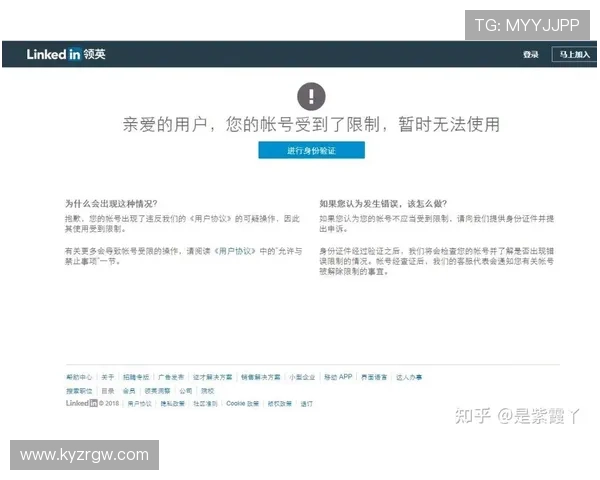Open the 《用户协议》 link in first paragraph

coord(210,219)
